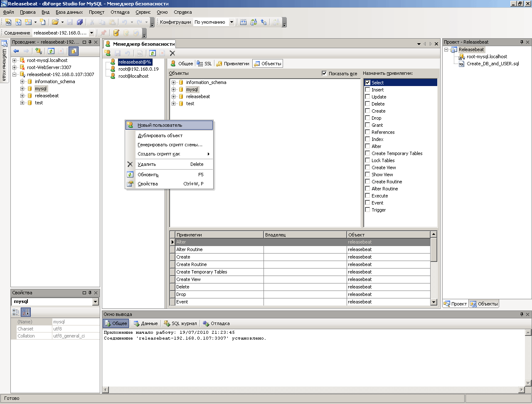This screenshot has width=532, height=404.
Task: Enable the Insert privilege checkbox
Action: click(367, 90)
